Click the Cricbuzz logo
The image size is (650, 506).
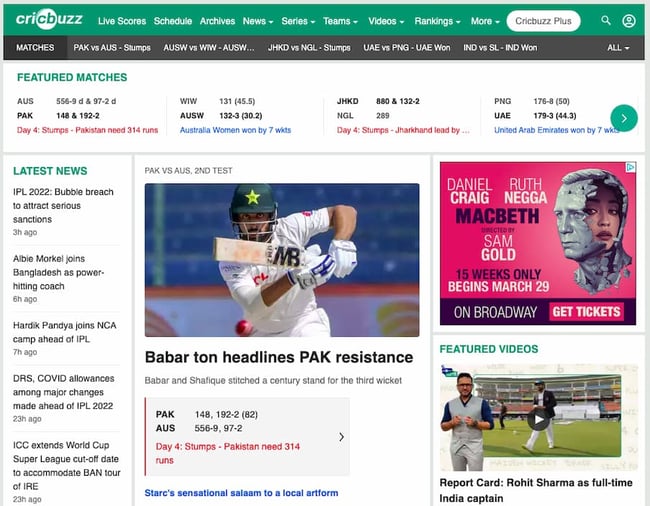pyautogui.click(x=49, y=19)
